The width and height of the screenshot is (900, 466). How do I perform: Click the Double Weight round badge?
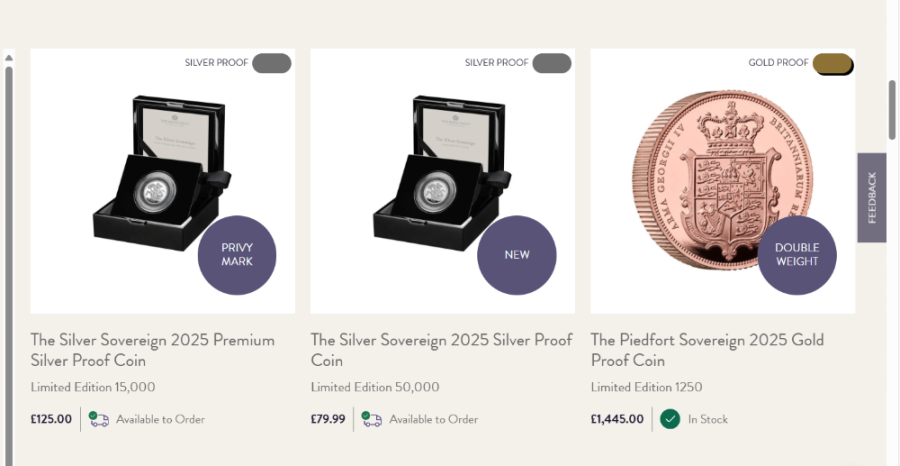tap(797, 255)
